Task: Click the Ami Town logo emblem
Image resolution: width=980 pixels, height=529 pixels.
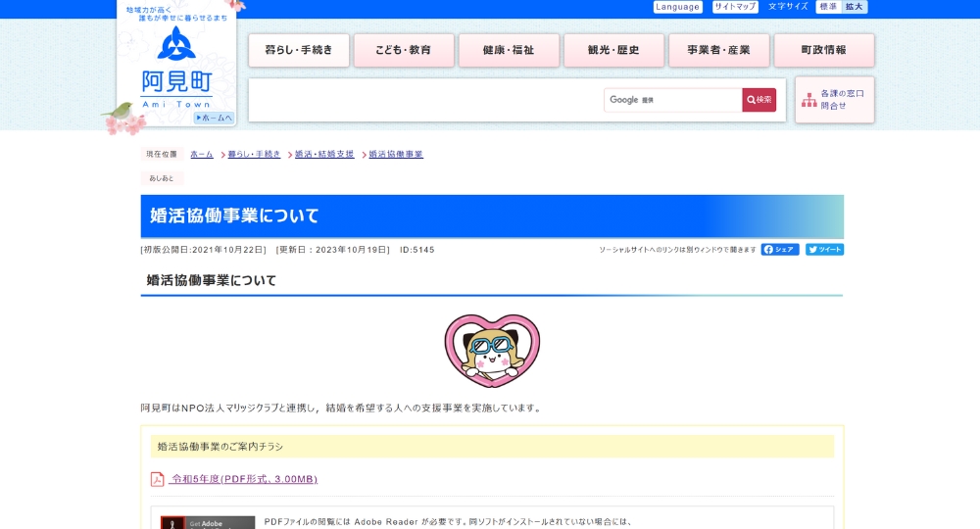Action: coord(176,44)
